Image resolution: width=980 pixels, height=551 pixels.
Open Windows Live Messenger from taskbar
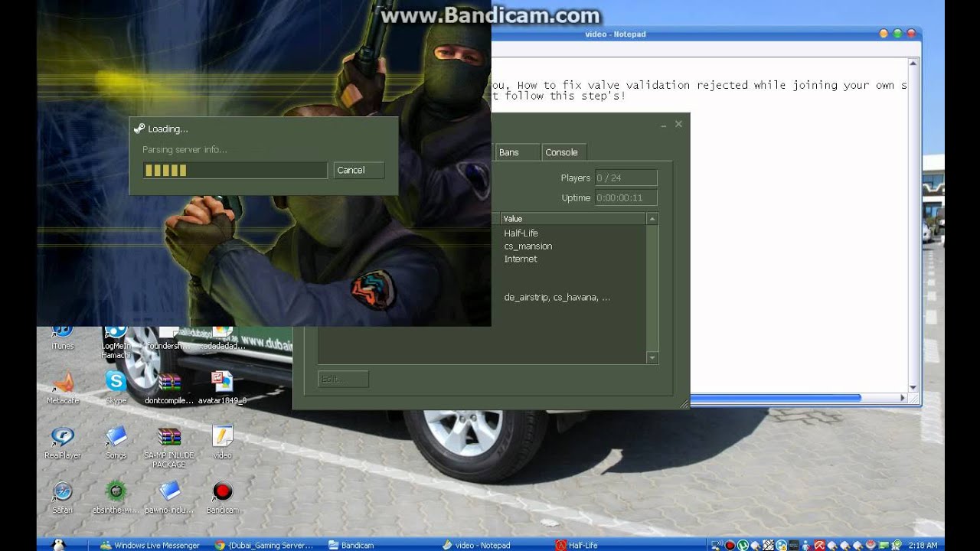(150, 545)
